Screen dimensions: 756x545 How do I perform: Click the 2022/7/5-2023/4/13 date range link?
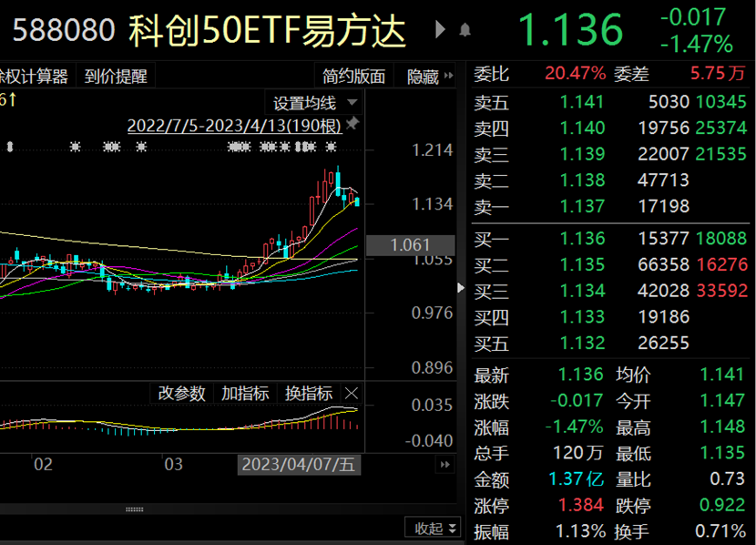pyautogui.click(x=235, y=126)
